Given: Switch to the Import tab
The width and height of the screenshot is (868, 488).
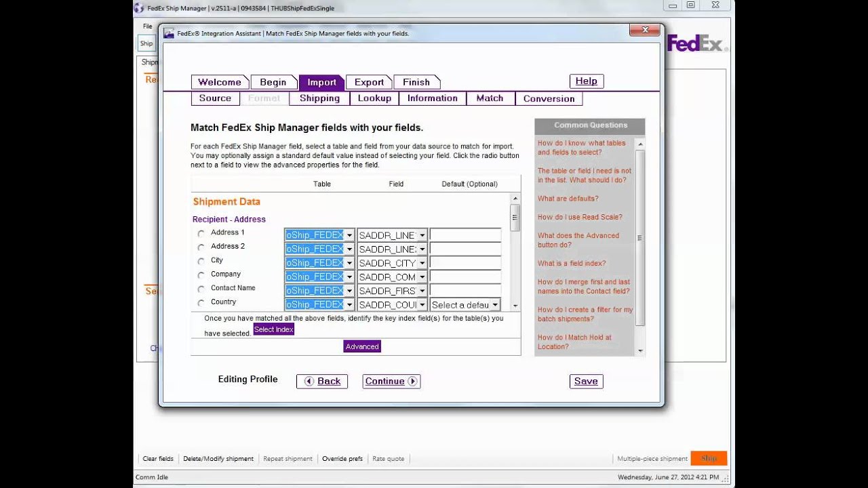Looking at the screenshot, I should tap(321, 82).
